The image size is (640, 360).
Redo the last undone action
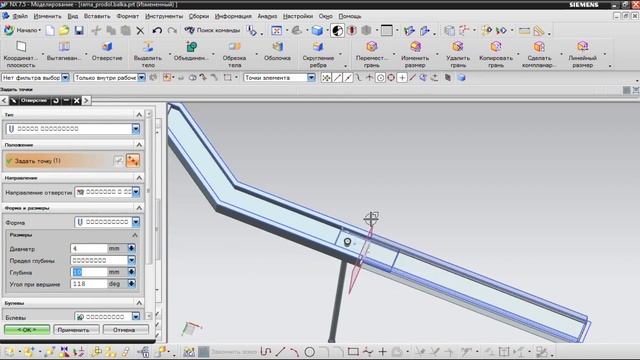pos(172,31)
